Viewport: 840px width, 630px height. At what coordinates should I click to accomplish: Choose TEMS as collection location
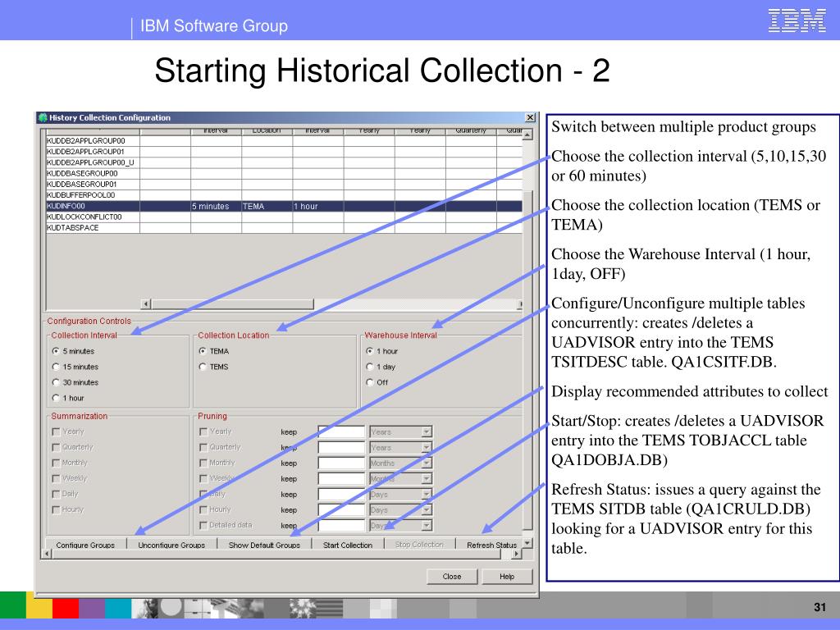click(203, 367)
